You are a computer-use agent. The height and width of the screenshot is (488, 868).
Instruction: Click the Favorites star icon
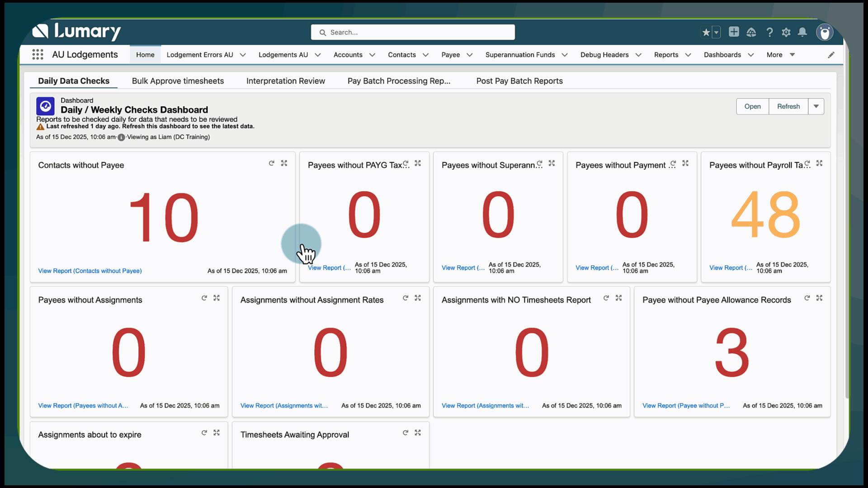[x=706, y=32]
